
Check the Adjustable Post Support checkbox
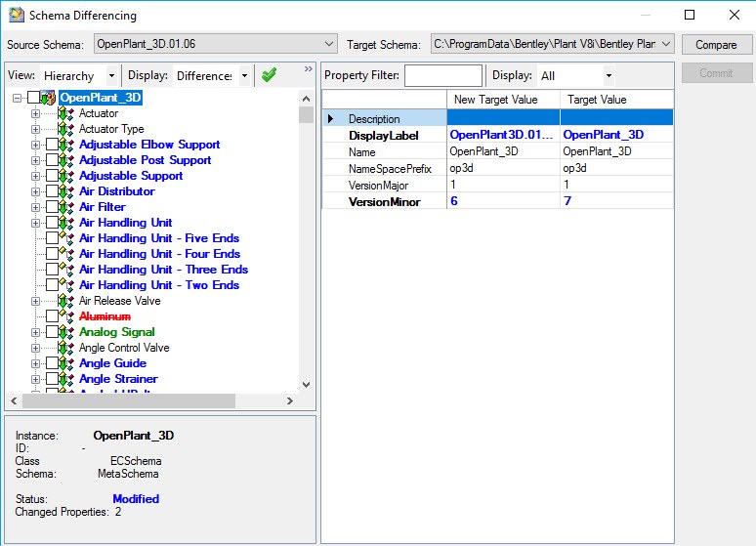point(52,160)
